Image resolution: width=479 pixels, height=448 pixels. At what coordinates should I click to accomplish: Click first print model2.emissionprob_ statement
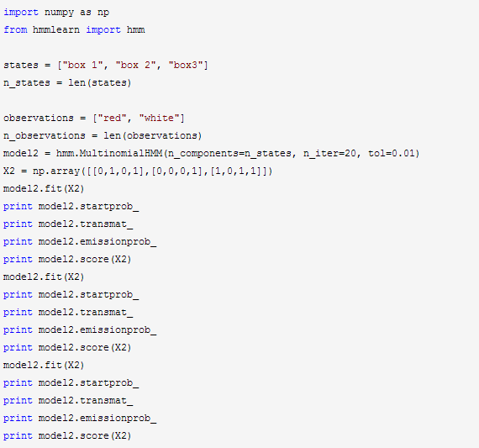(80, 242)
